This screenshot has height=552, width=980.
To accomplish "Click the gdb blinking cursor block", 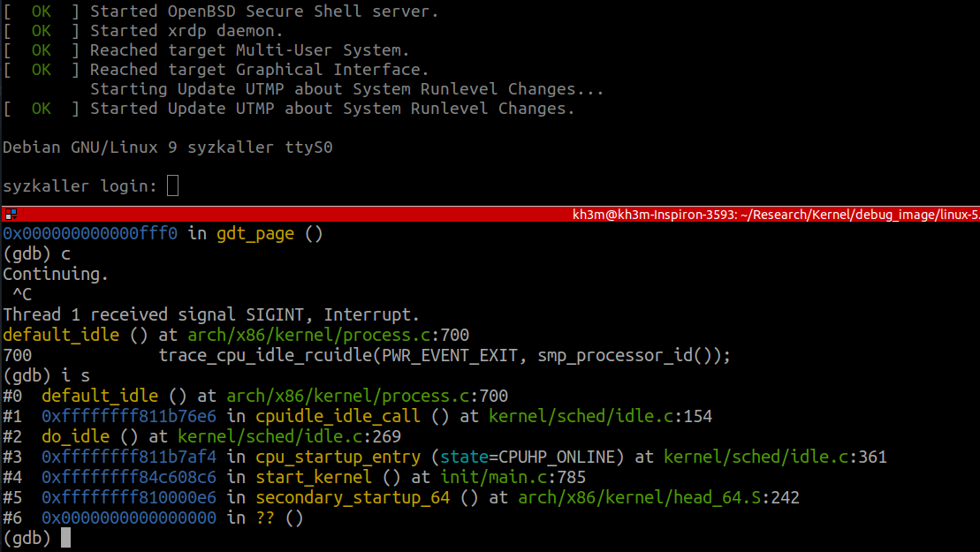I will 65,537.
